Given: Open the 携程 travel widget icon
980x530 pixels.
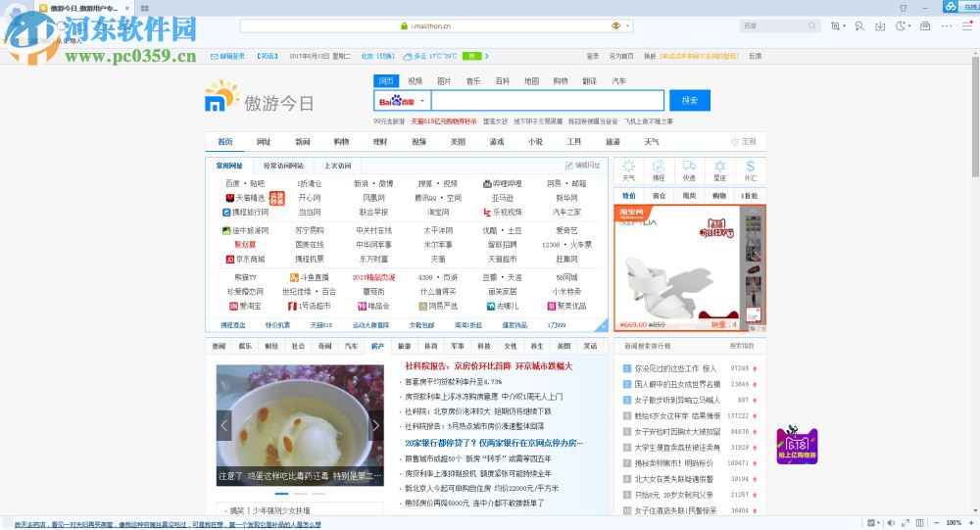Looking at the screenshot, I should tap(659, 170).
